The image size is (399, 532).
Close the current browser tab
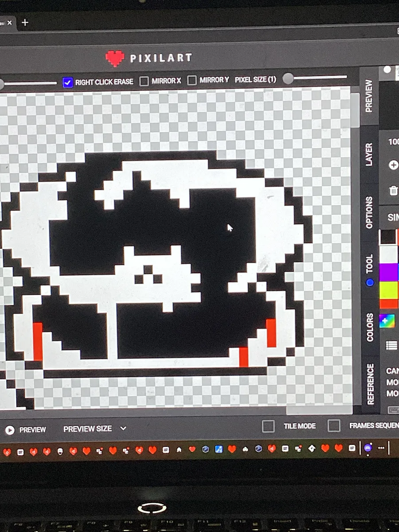pos(10,23)
